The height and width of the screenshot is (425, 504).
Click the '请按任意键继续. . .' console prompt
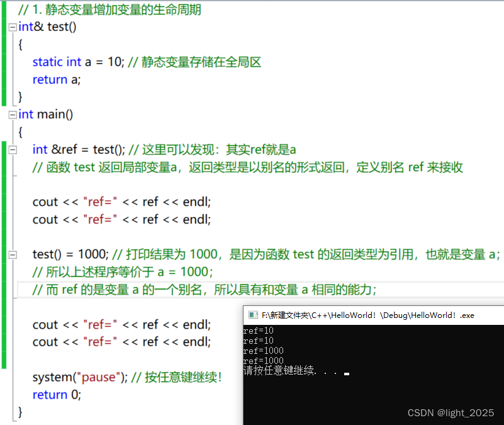(x=291, y=371)
